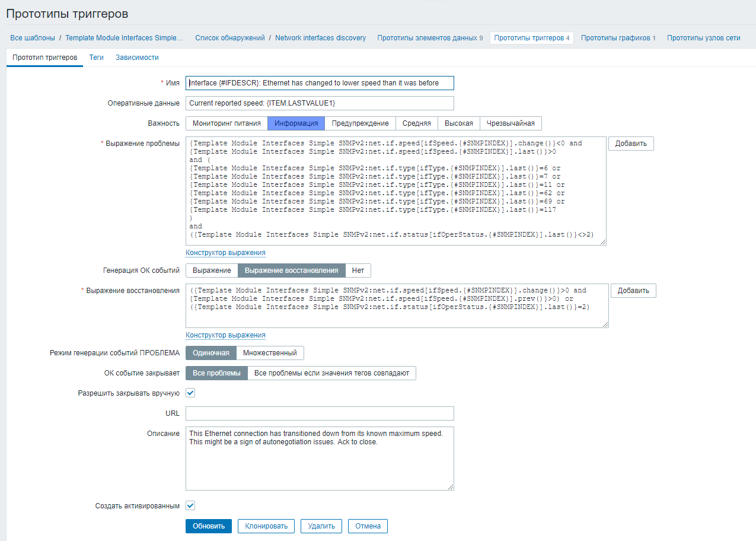756x541 pixels.
Task: Focus the URL input field
Action: (320, 413)
